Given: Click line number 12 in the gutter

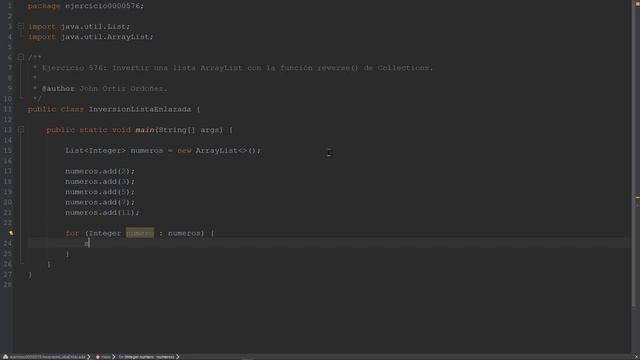Looking at the screenshot, I should (x=8, y=120).
